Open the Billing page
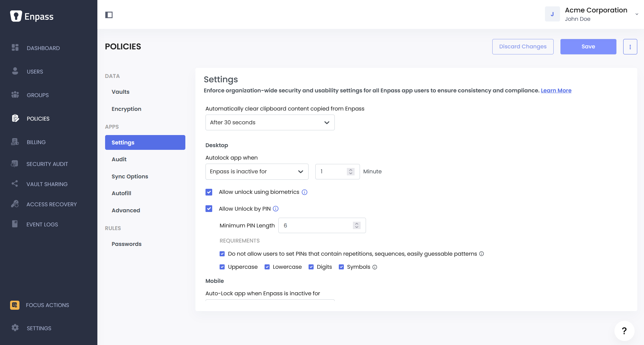 click(36, 142)
